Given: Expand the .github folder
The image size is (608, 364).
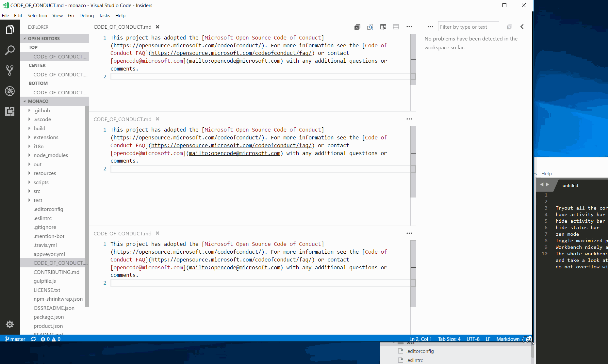Looking at the screenshot, I should (29, 110).
